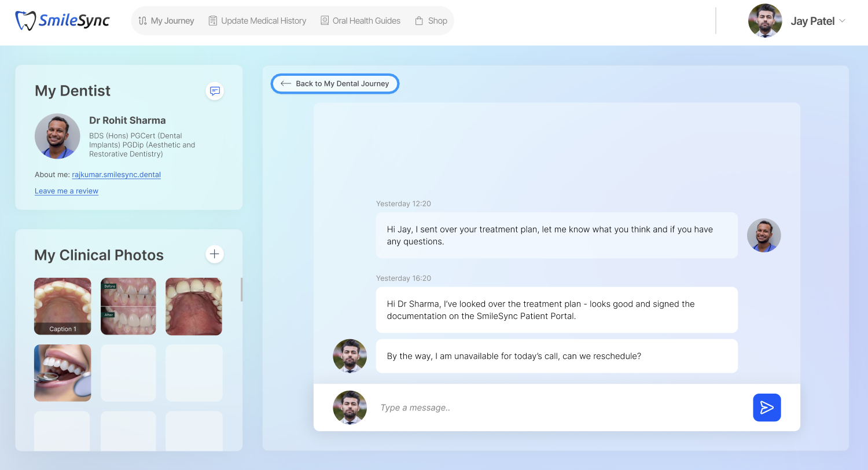Click Jay Patel's avatar in the header

point(764,21)
